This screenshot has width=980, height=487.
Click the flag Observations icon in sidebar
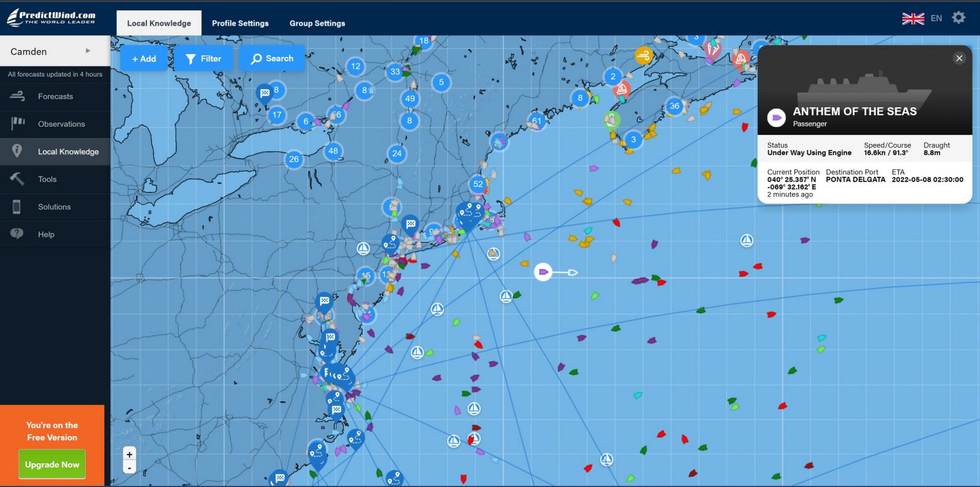click(18, 124)
